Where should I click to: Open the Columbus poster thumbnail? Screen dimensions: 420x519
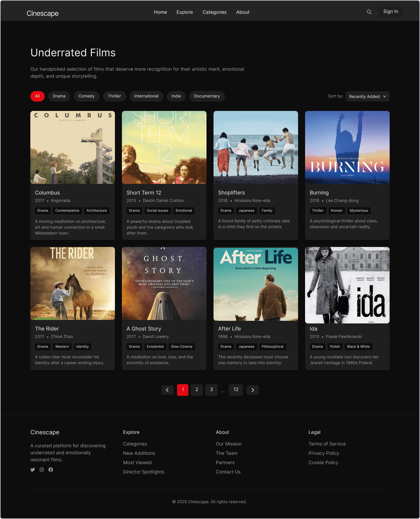click(x=73, y=147)
